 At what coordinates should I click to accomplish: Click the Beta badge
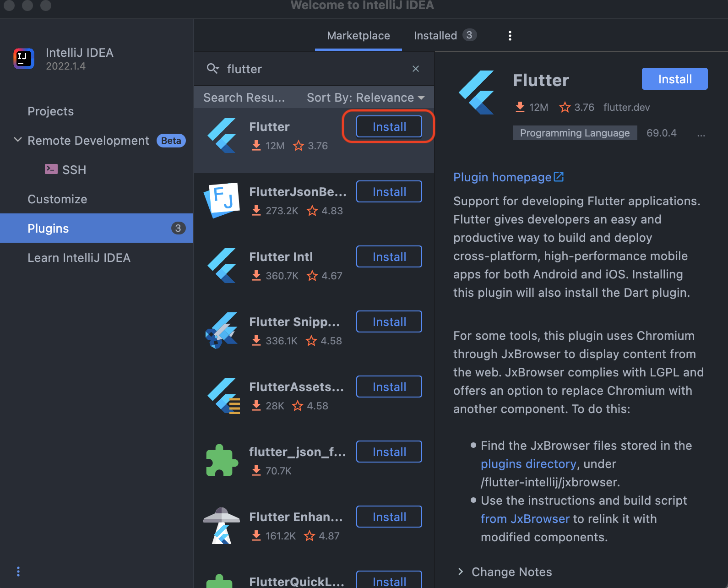[171, 141]
